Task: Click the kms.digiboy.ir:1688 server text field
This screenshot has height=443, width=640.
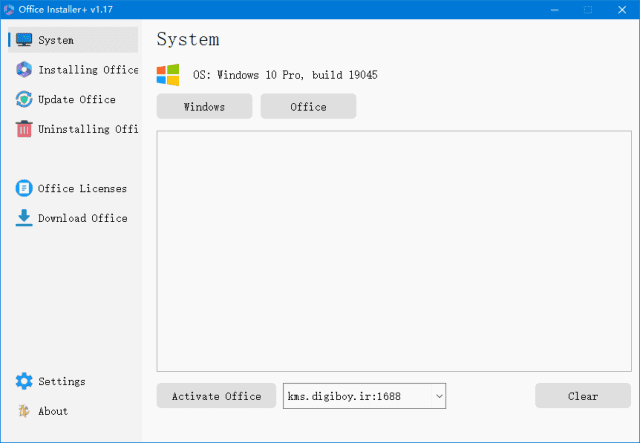Action: click(355, 396)
